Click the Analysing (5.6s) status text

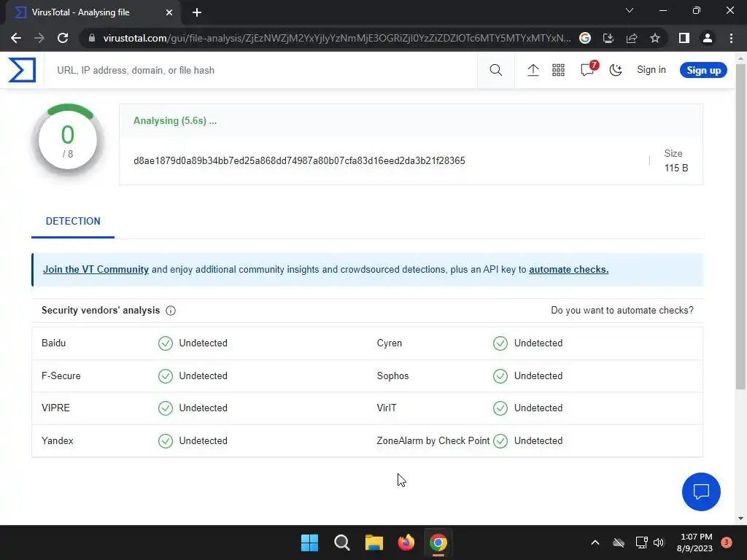pos(175,120)
